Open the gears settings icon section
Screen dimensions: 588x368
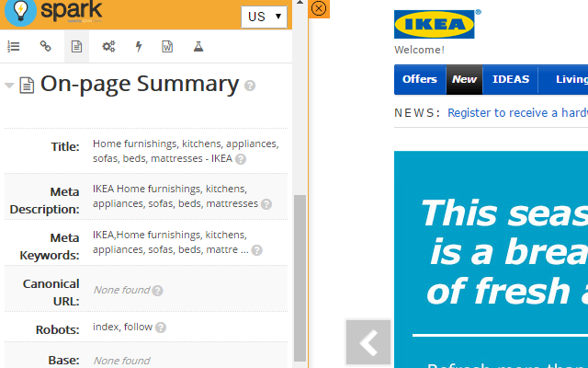[x=108, y=46]
